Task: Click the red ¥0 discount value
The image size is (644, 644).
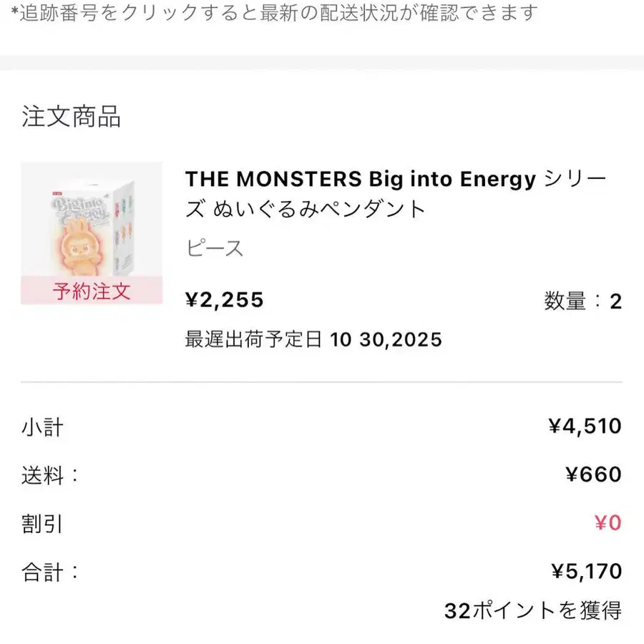Action: 608,523
